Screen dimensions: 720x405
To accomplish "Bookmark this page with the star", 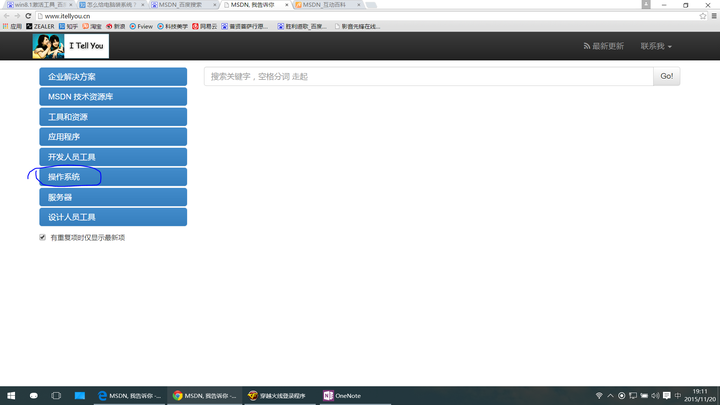I will coord(703,16).
